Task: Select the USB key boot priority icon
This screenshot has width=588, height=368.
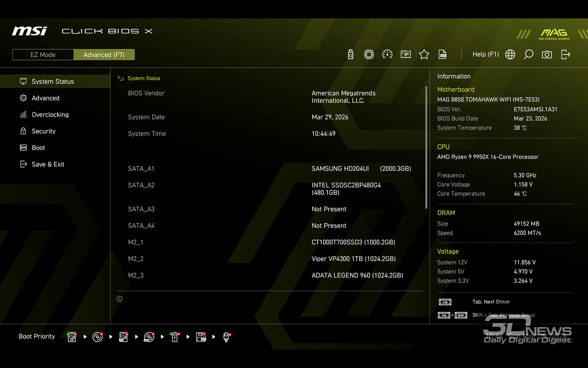Action: 175,337
